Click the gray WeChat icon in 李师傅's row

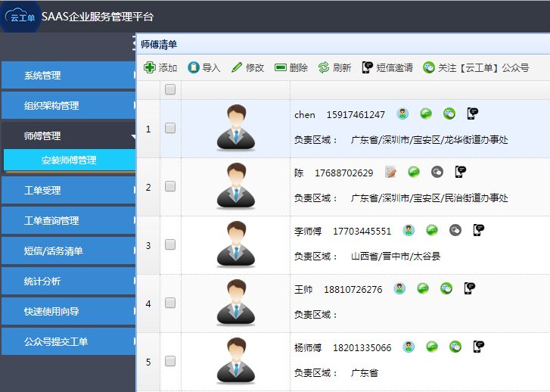[x=455, y=230]
